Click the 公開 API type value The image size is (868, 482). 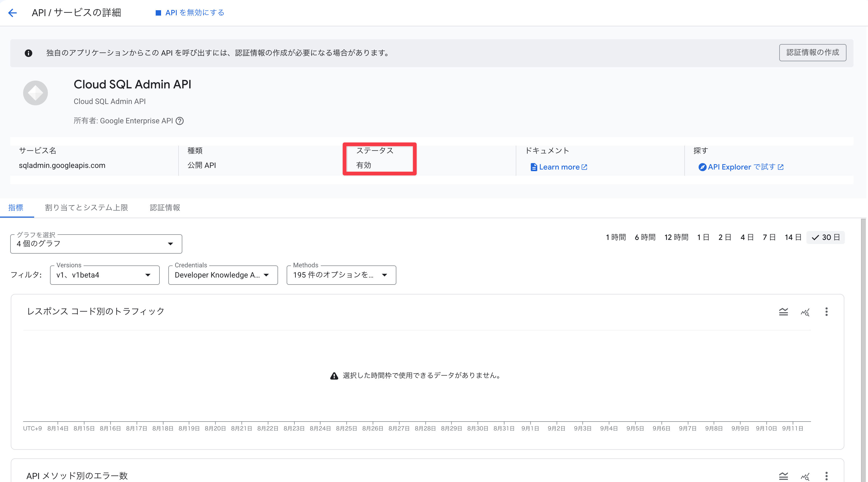(201, 165)
